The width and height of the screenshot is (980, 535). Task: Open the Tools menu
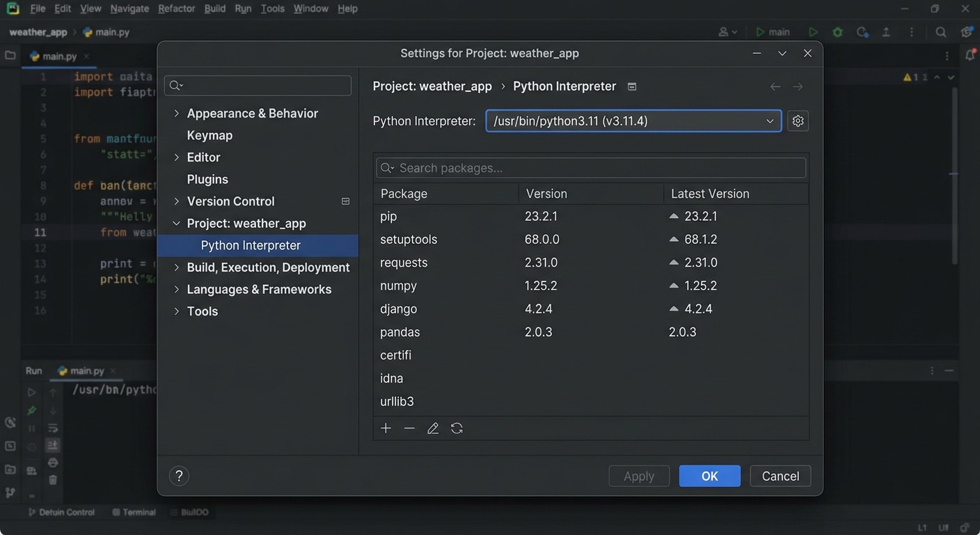[272, 8]
